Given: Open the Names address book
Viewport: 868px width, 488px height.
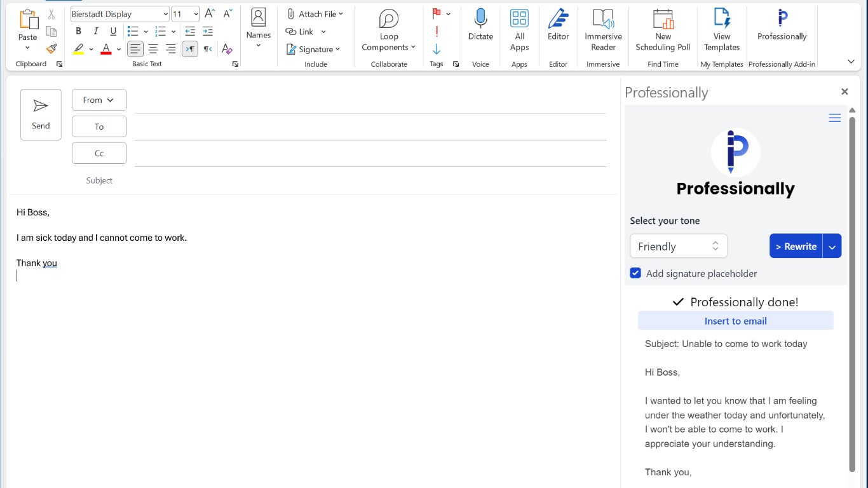Looking at the screenshot, I should click(259, 28).
